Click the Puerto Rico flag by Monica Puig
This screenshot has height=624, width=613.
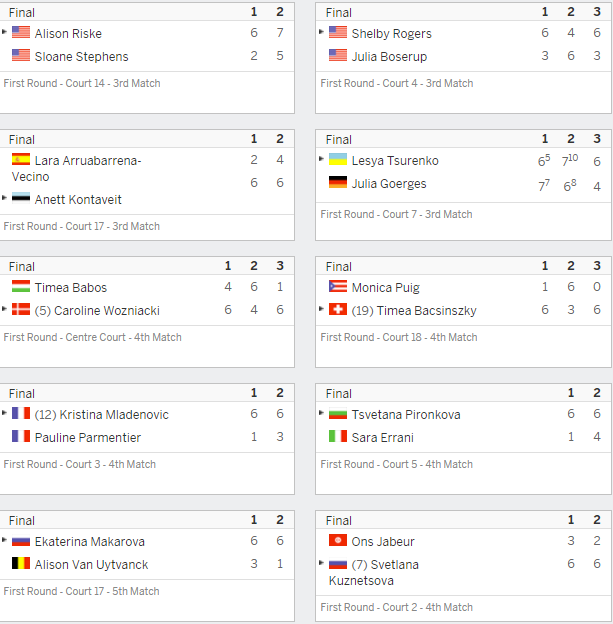pyautogui.click(x=338, y=286)
